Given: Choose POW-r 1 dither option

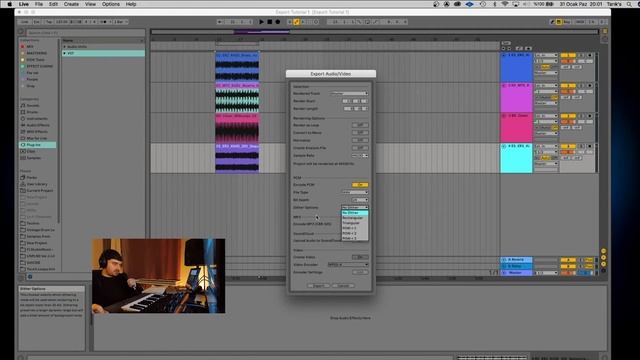Looking at the screenshot, I should [355, 228].
